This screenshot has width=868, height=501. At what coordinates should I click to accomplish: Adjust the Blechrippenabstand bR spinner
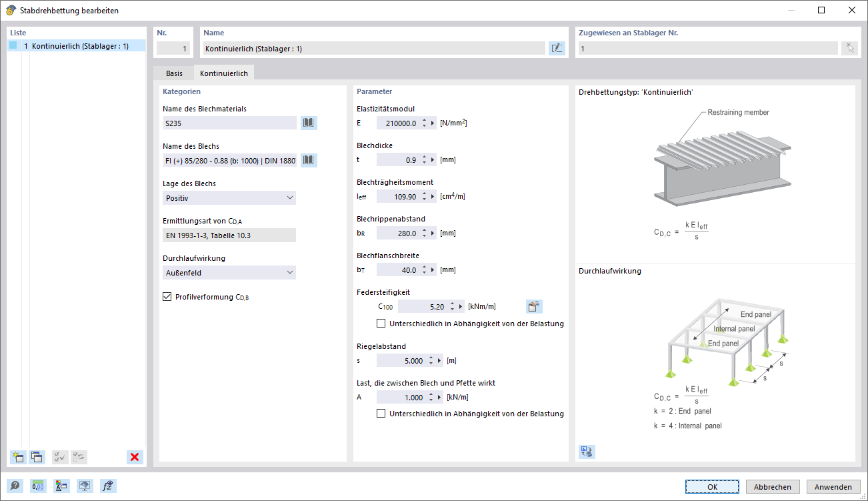pyautogui.click(x=424, y=233)
